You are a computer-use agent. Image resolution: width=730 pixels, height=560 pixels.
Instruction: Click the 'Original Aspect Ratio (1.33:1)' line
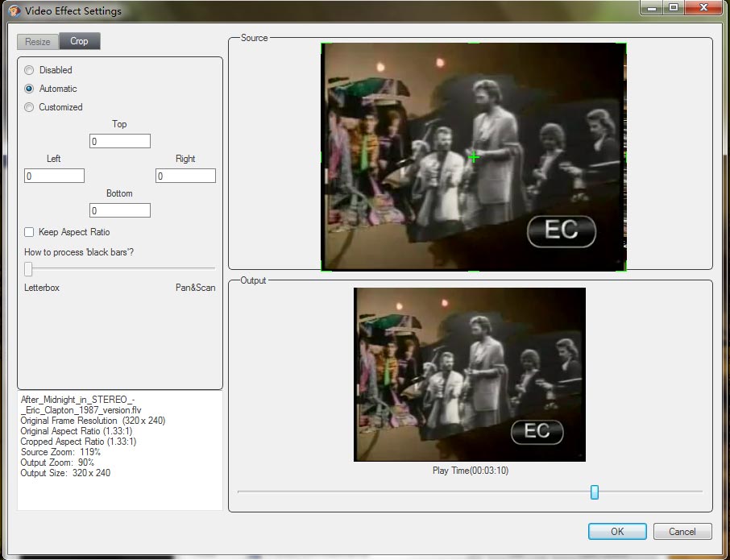click(77, 431)
